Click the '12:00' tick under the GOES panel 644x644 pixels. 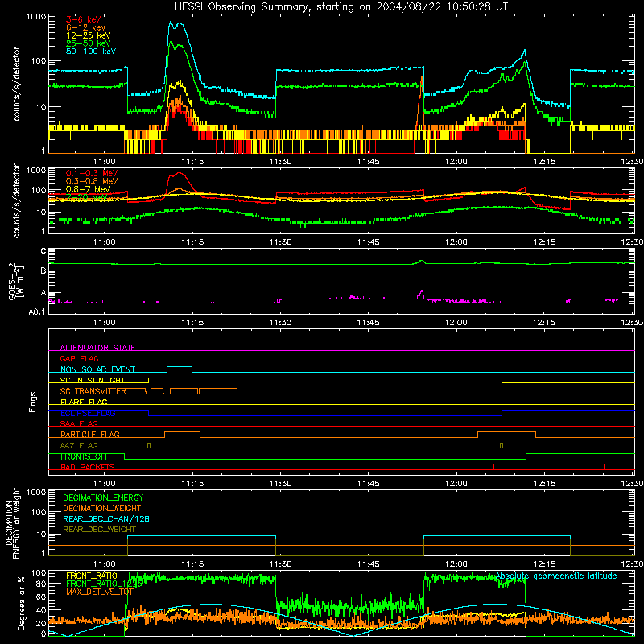456,323
